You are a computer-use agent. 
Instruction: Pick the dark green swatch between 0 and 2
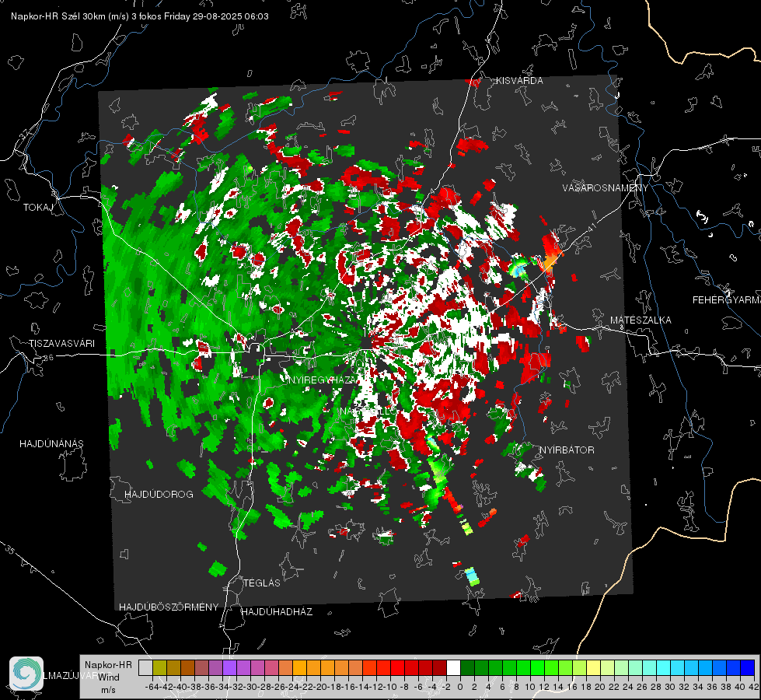[467, 667]
